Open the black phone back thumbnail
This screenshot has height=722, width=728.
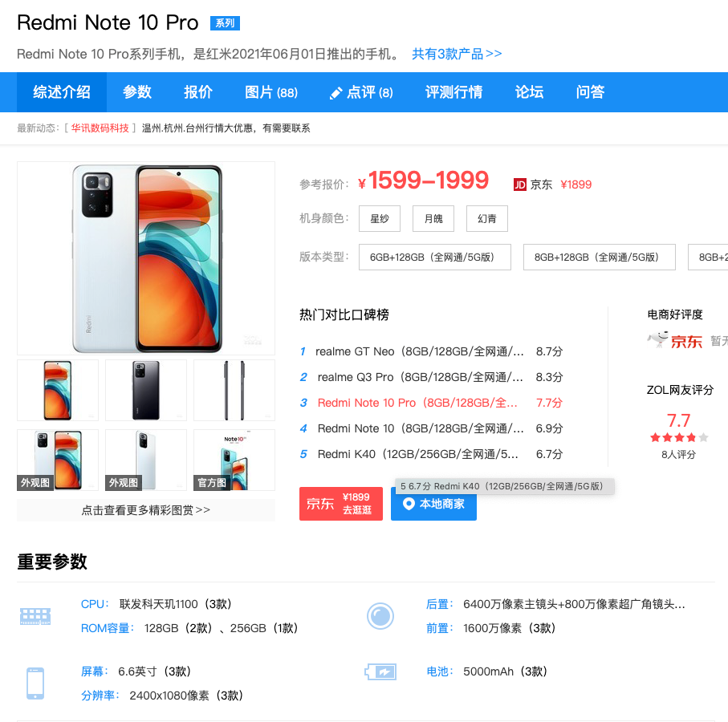(146, 390)
